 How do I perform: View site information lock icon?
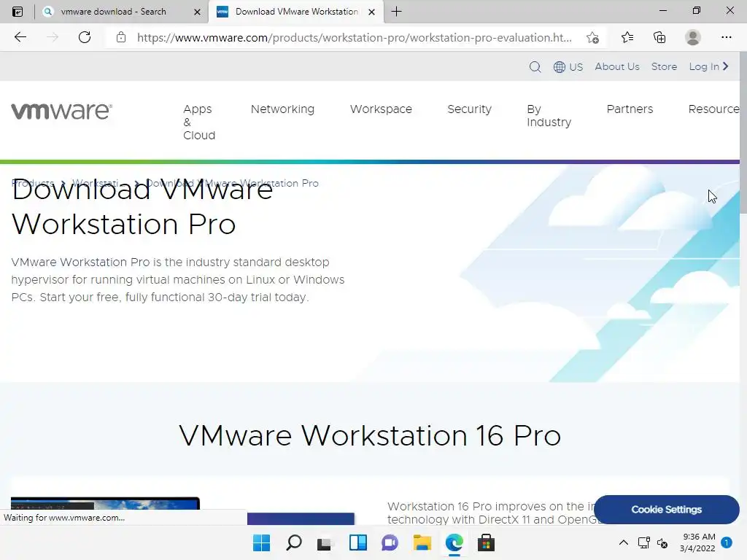(121, 37)
